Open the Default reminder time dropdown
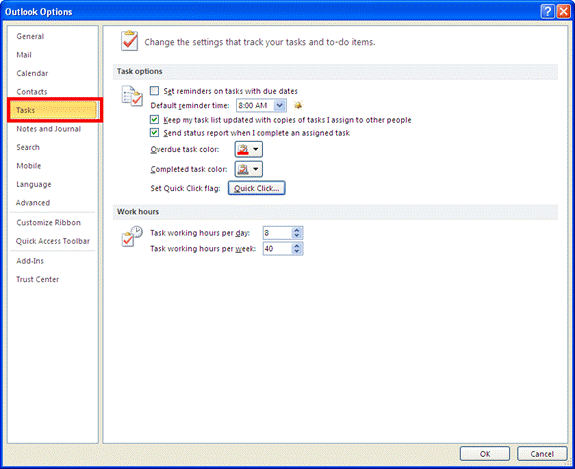Viewport: 575px width, 469px height. click(x=280, y=106)
